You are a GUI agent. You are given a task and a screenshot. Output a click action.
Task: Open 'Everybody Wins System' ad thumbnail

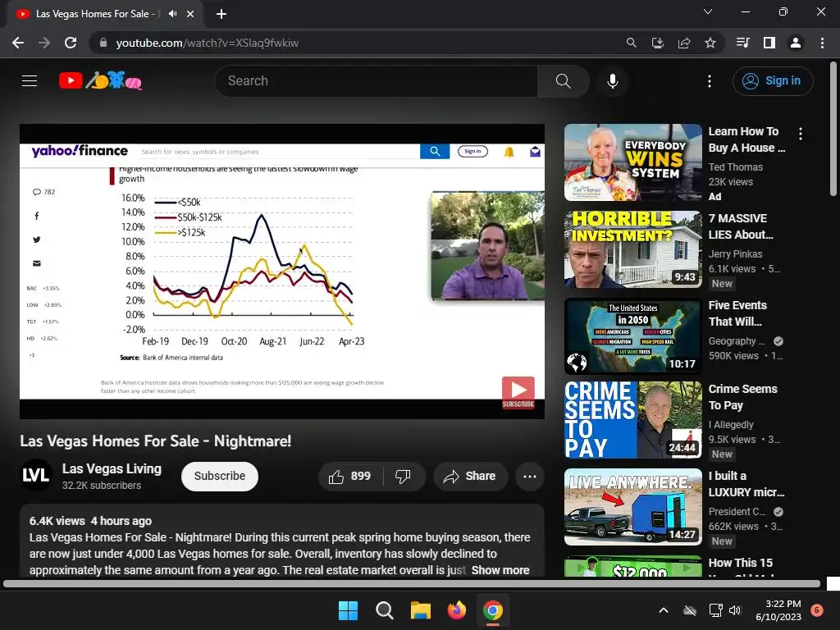[632, 162]
